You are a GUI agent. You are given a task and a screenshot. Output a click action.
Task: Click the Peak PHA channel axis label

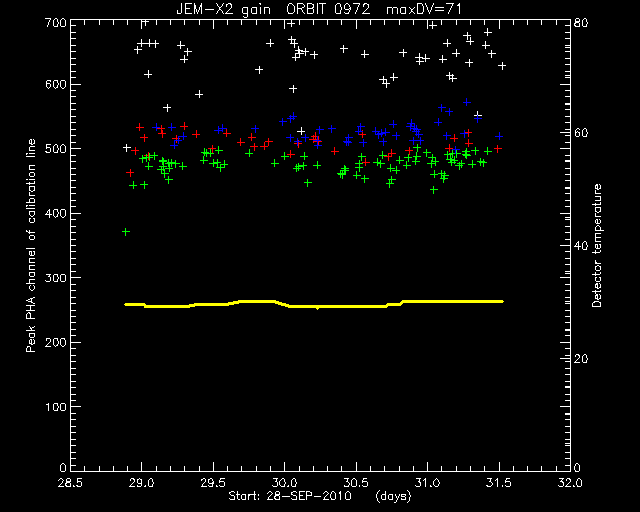click(x=31, y=245)
